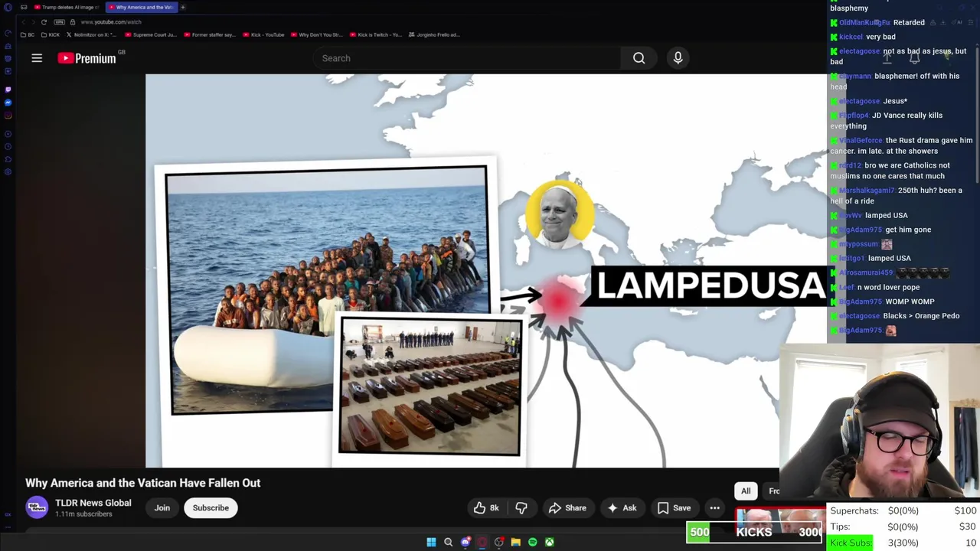Go back using browser back arrow
Screen dimensions: 980x551
[x=22, y=22]
